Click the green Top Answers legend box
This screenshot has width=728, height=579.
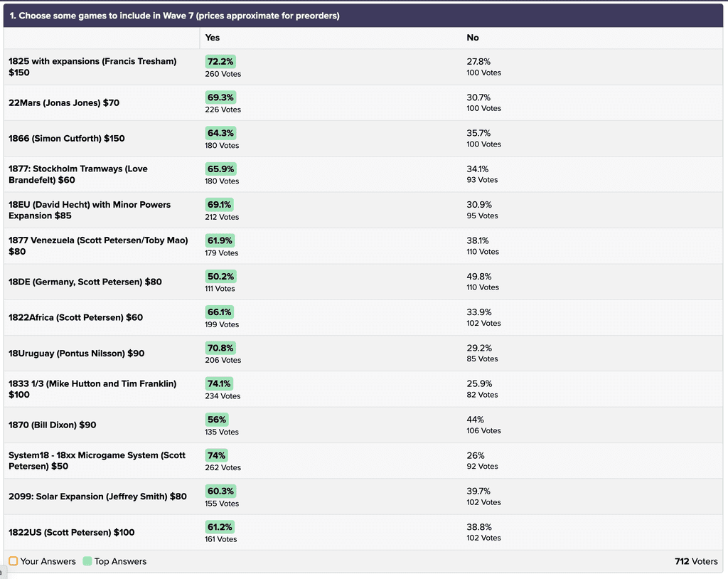(87, 561)
